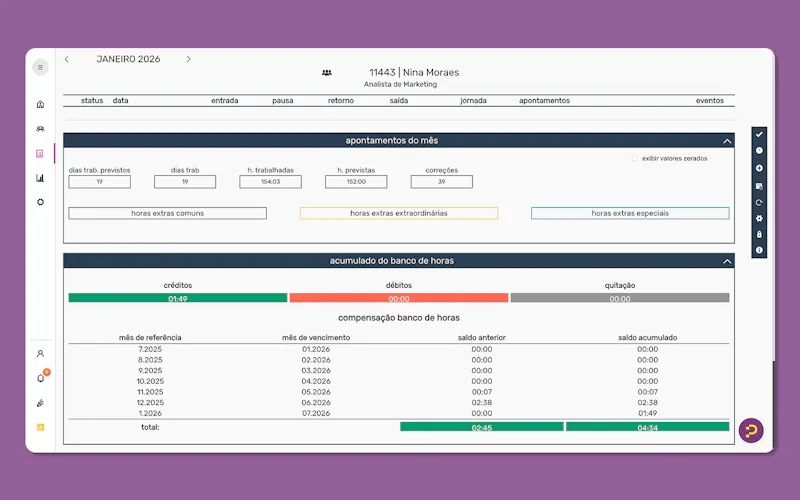Toggle exibir valores zerados checkbox
This screenshot has height=500, width=800.
(x=635, y=158)
